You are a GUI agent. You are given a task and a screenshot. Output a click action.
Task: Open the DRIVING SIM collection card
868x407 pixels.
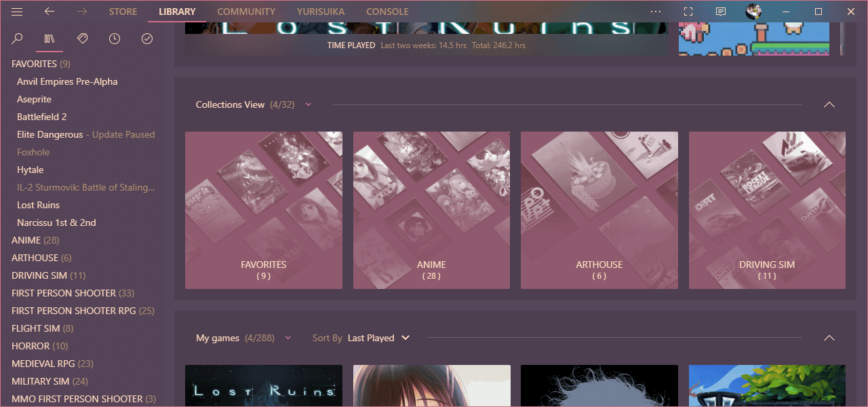tap(767, 210)
